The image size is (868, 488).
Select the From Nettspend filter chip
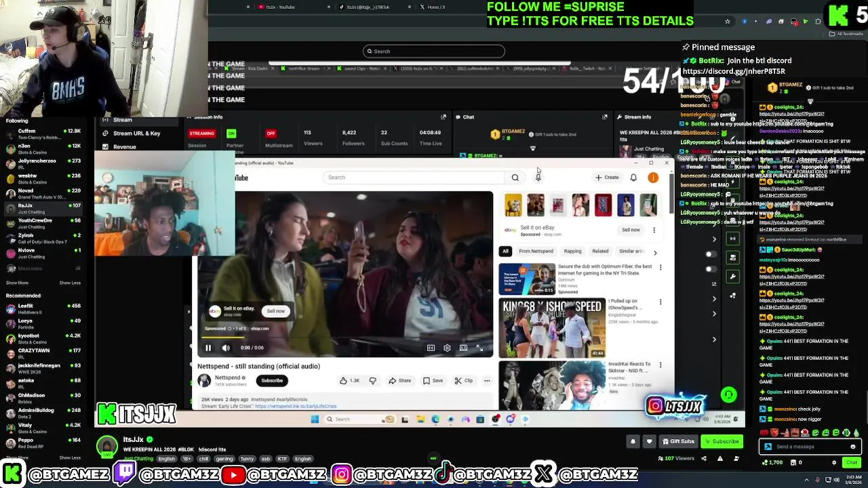[536, 251]
